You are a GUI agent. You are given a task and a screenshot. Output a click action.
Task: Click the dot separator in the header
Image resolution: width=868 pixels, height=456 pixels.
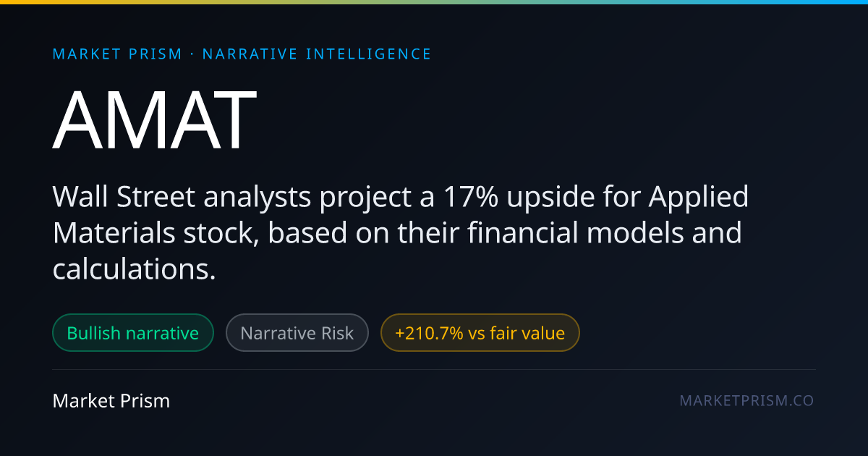(x=192, y=54)
